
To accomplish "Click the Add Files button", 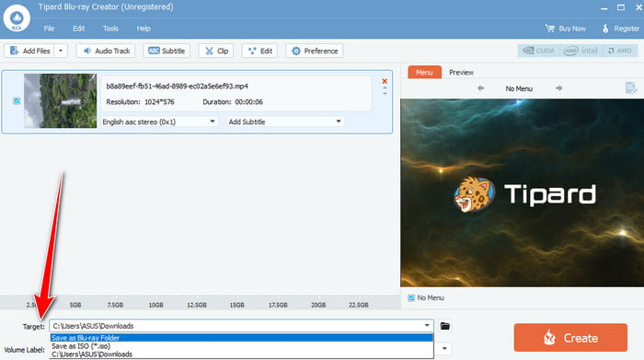I will (29, 51).
